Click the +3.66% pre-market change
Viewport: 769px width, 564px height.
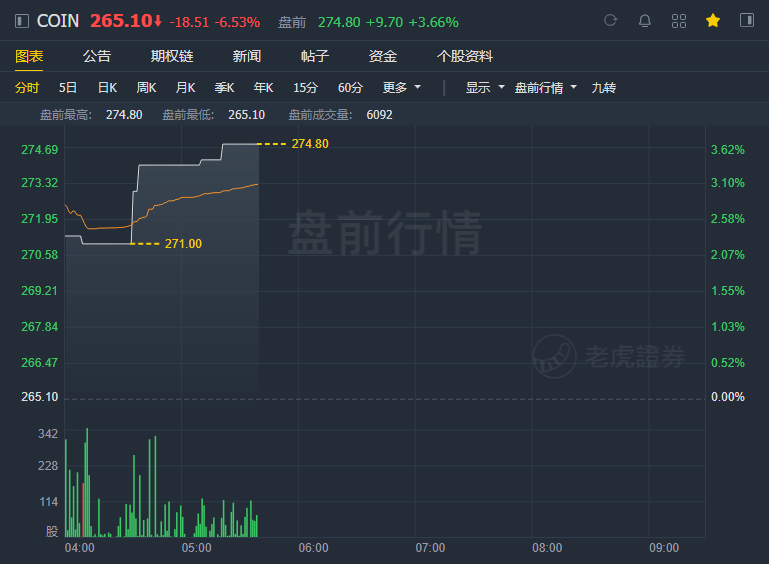pos(434,22)
